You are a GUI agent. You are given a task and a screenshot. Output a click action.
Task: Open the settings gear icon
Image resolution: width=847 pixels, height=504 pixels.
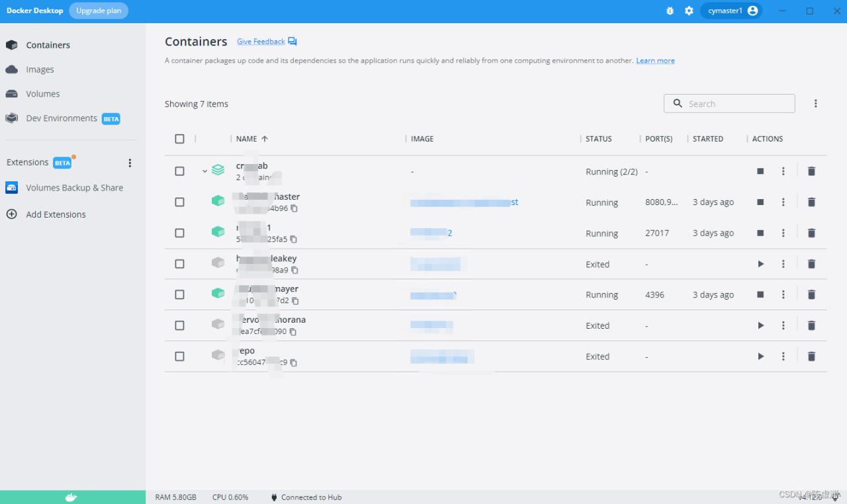689,11
